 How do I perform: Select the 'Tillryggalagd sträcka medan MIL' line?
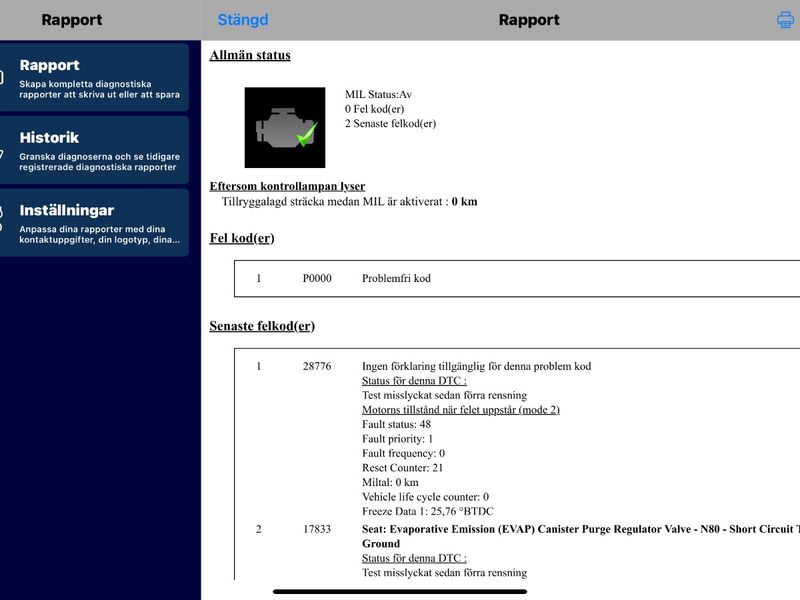click(x=349, y=202)
